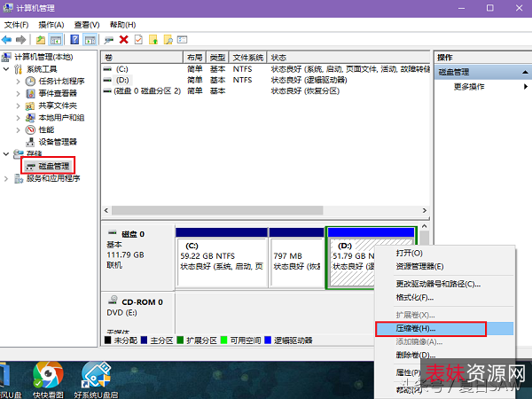The width and height of the screenshot is (532, 399).
Task: Expand the Event Viewer (事件查看器) node
Action: (x=19, y=94)
